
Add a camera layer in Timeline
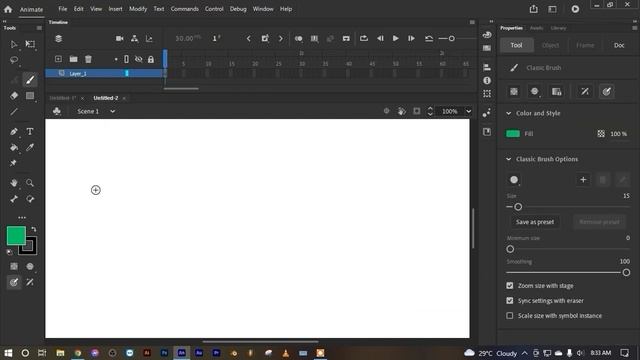pos(120,38)
